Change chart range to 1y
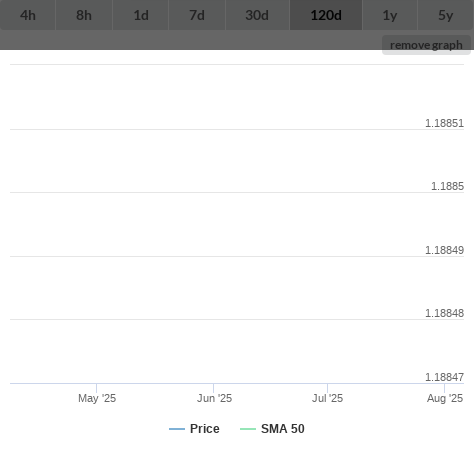 390,15
